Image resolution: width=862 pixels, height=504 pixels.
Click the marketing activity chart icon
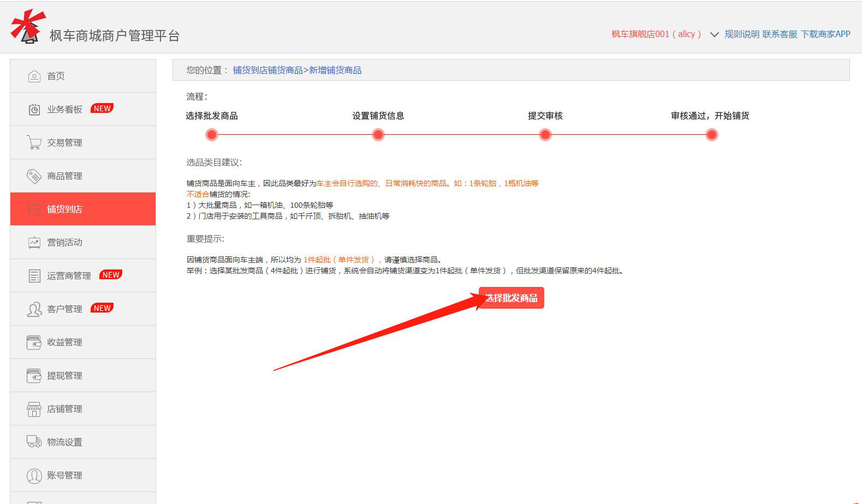pos(34,243)
